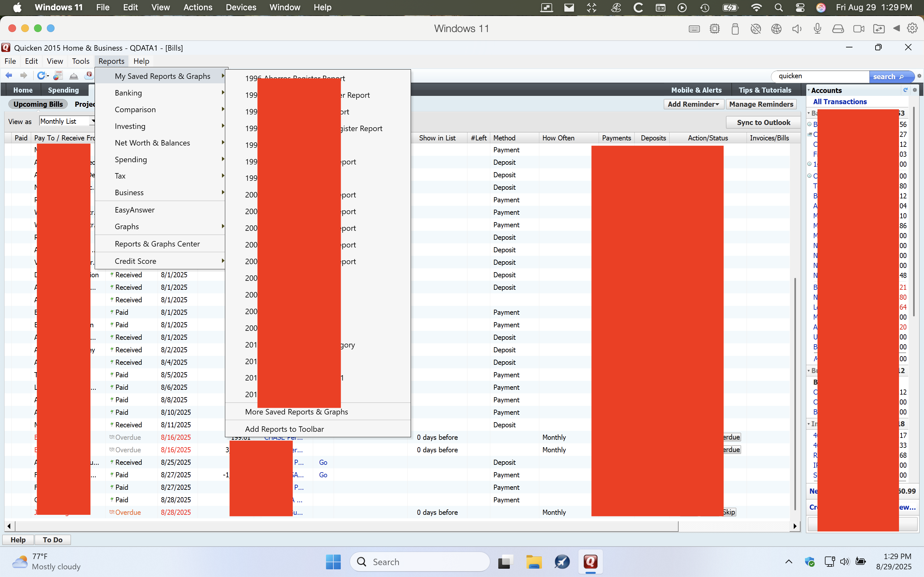Image resolution: width=924 pixels, height=577 pixels.
Task: Click the One Step Update refresh icon
Action: tap(41, 76)
